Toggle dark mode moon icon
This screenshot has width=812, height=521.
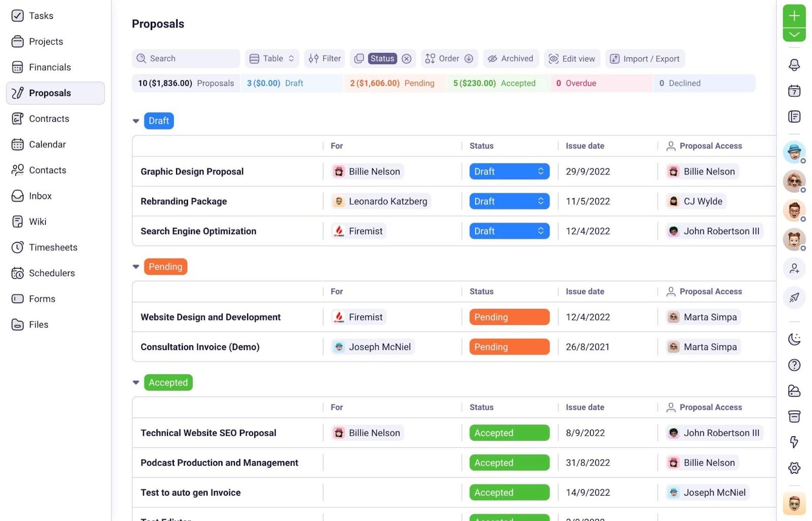click(794, 339)
